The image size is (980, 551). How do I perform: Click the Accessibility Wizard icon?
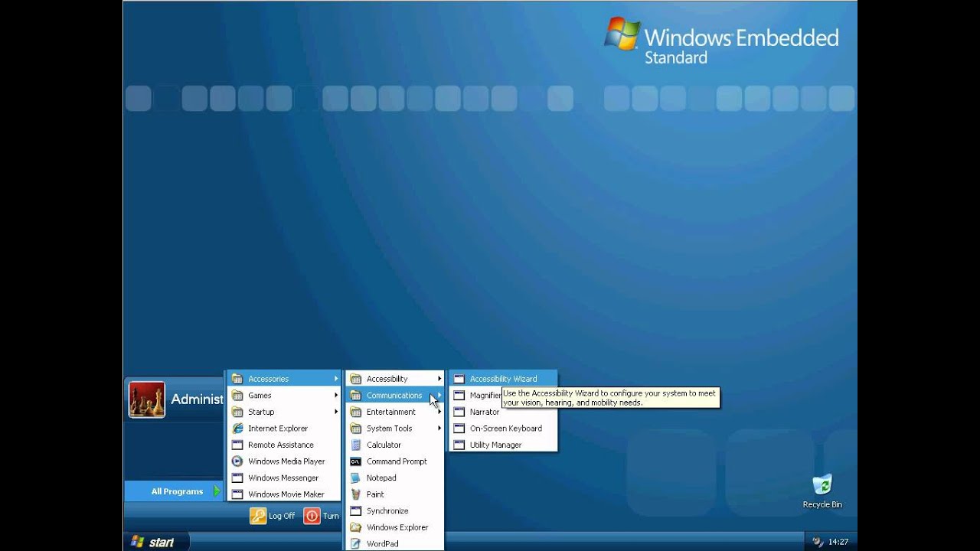(x=459, y=379)
